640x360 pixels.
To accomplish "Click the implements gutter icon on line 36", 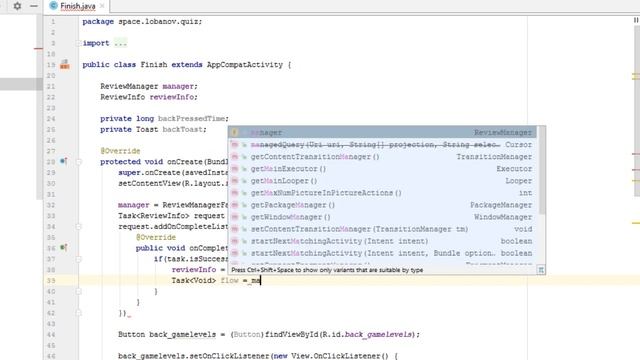I will click(64, 247).
